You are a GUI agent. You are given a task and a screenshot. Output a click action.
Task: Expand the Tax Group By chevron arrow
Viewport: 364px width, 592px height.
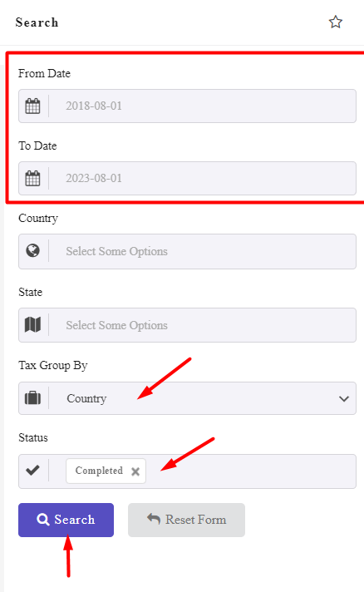click(x=343, y=399)
